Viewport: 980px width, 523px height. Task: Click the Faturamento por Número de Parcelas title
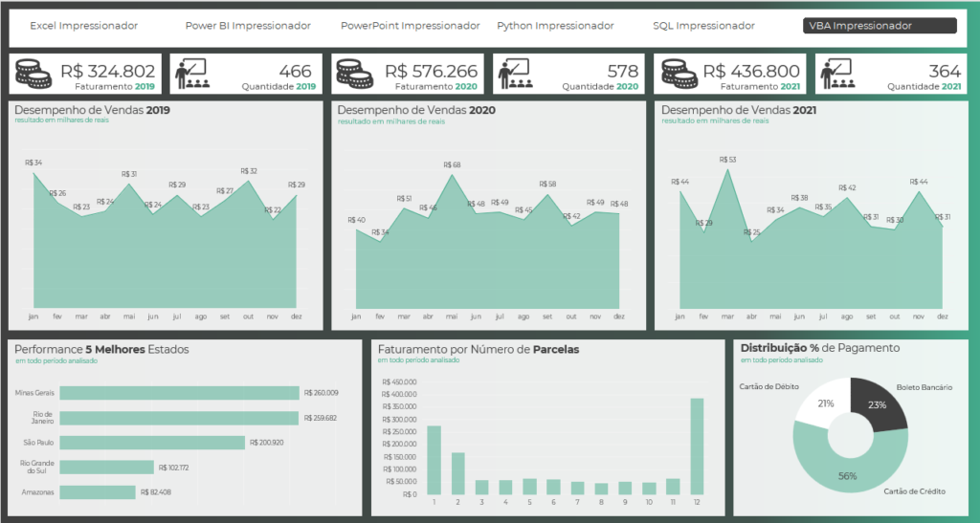point(479,350)
